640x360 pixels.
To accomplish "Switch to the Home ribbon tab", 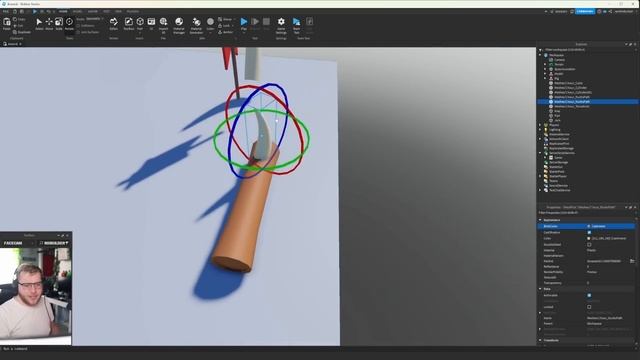I will 63,11.
